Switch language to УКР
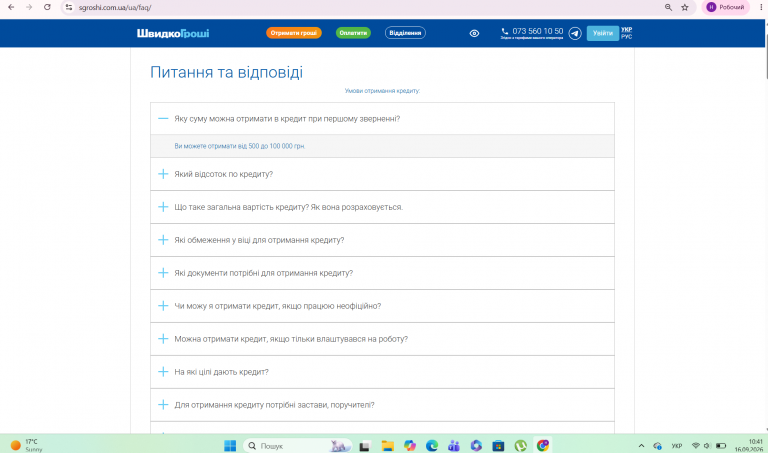 626,29
